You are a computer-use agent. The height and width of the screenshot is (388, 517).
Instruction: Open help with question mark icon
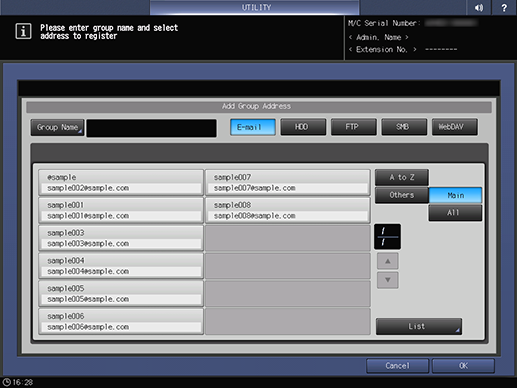coord(504,7)
